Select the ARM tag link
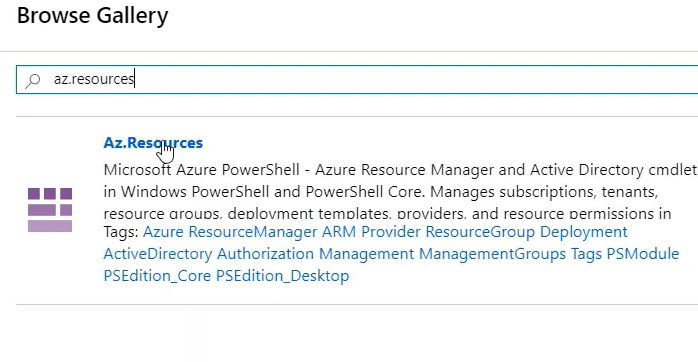This screenshot has height=362, width=698. [339, 232]
